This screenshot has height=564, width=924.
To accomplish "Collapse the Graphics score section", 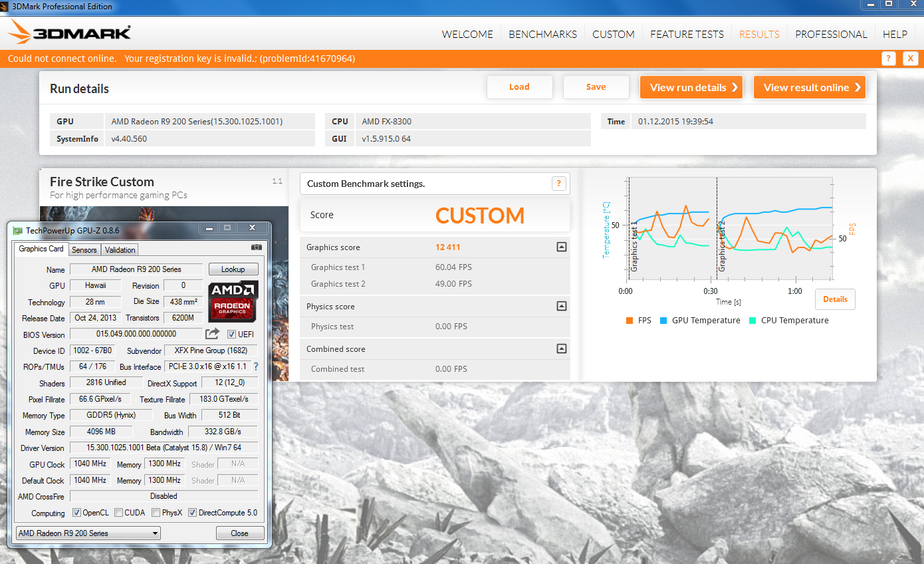I will click(x=562, y=247).
